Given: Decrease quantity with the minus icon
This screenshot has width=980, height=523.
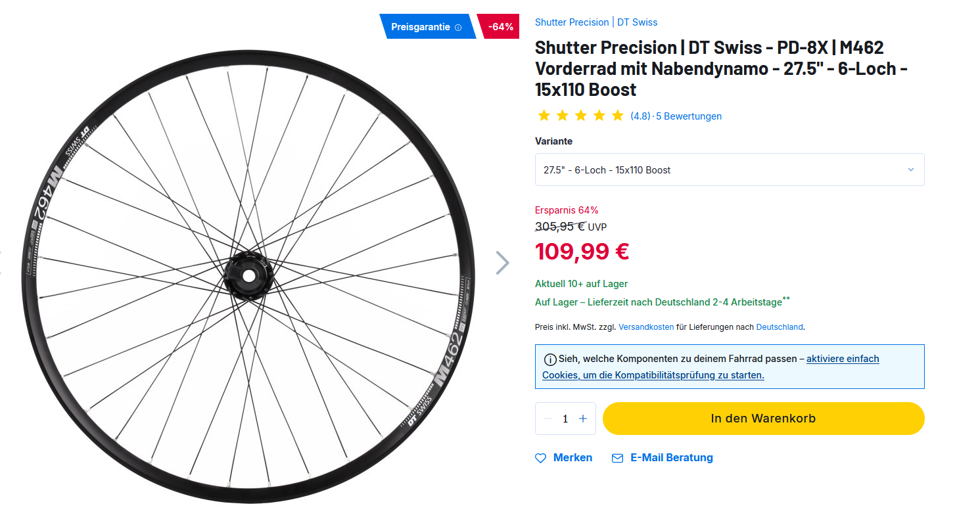Looking at the screenshot, I should pos(548,419).
